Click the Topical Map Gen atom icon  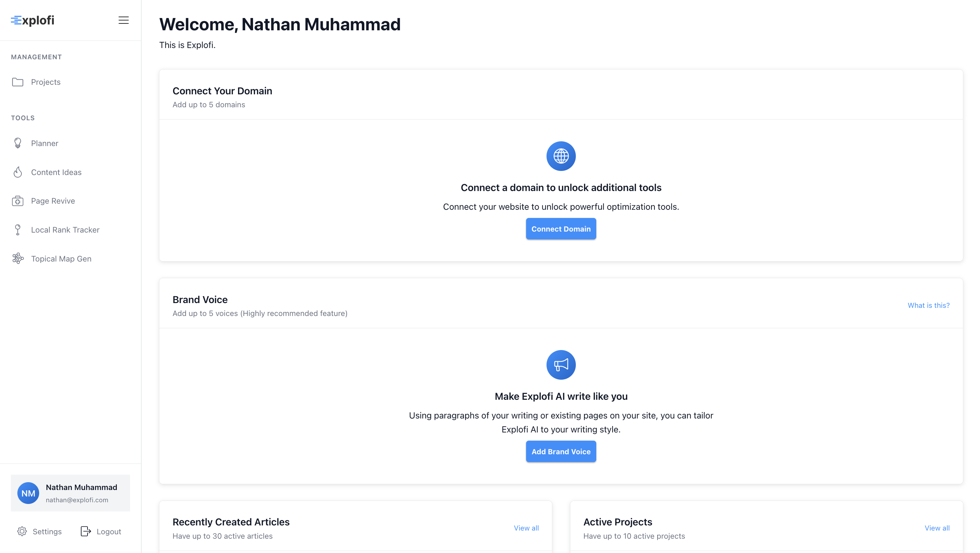17,259
